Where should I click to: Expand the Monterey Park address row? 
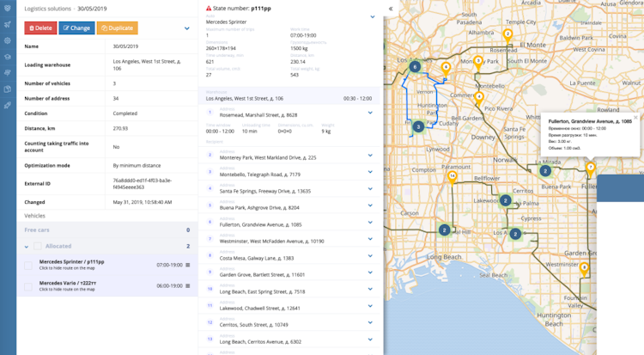(x=370, y=156)
